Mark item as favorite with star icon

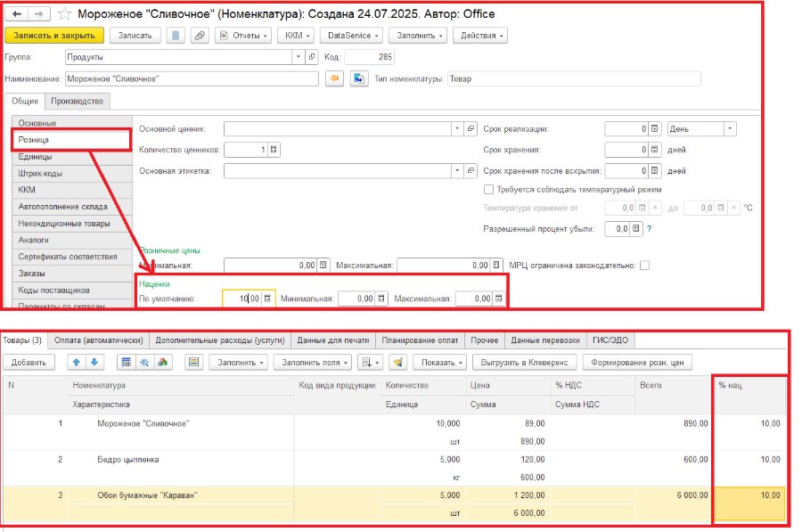pyautogui.click(x=64, y=13)
